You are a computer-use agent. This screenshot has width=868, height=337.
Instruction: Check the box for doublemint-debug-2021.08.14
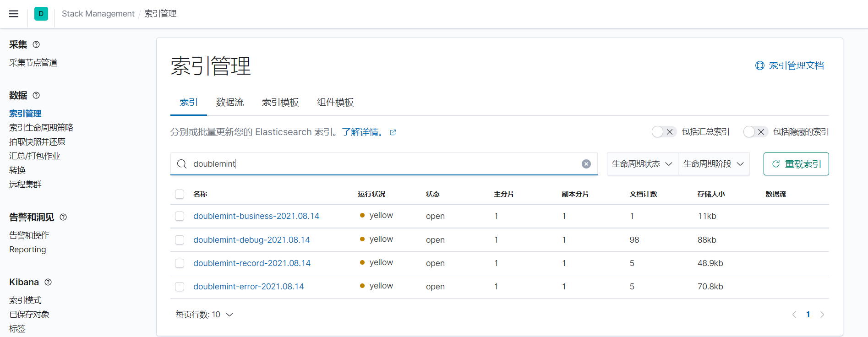[180, 240]
